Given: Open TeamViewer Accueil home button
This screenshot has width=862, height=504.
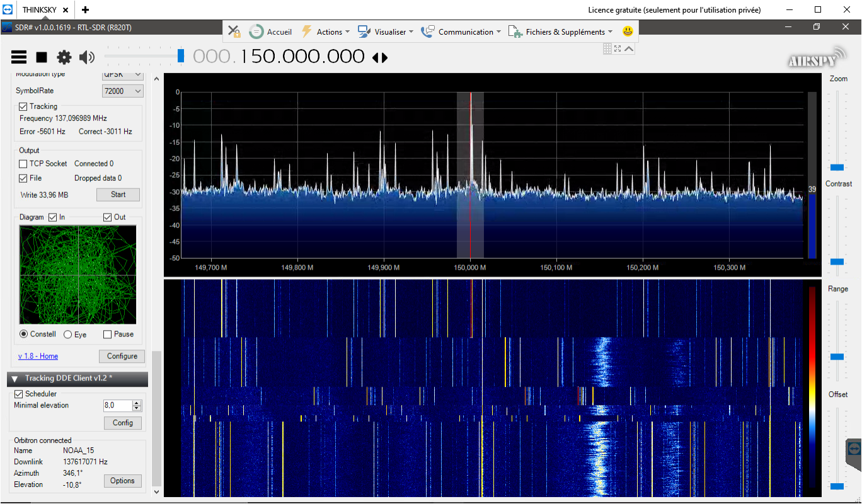Looking at the screenshot, I should point(270,31).
